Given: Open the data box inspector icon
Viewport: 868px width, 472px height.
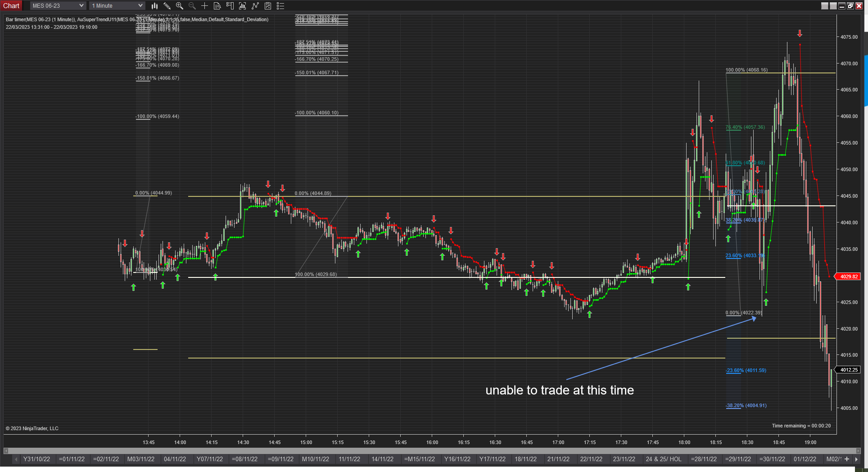Looking at the screenshot, I should (217, 6).
